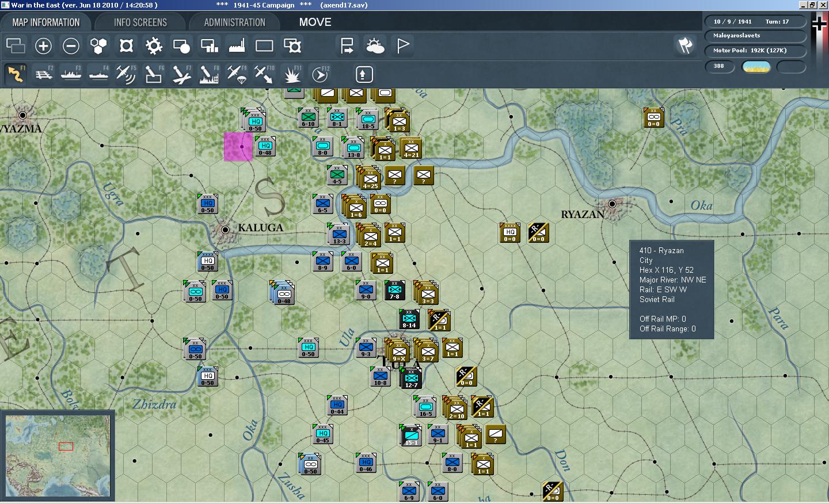This screenshot has width=829, height=504.
Task: Click the End turn (F12) icon
Action: (x=320, y=74)
